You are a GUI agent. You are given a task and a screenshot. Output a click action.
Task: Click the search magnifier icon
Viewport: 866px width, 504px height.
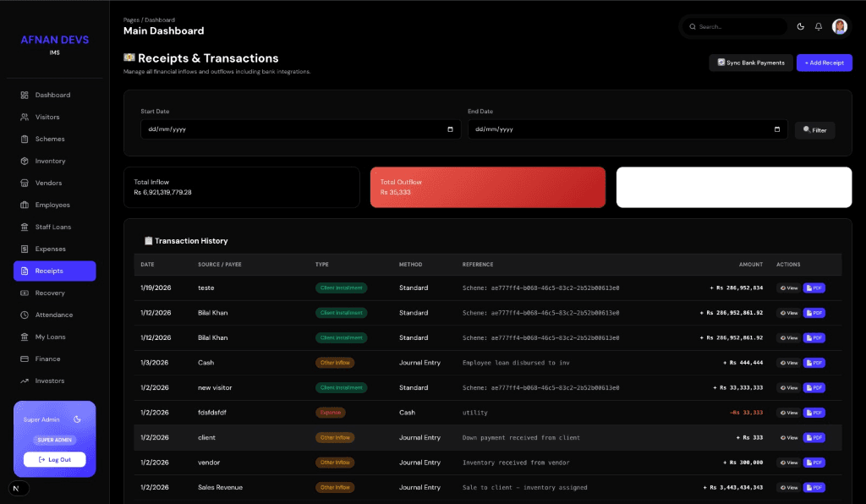pyautogui.click(x=692, y=26)
